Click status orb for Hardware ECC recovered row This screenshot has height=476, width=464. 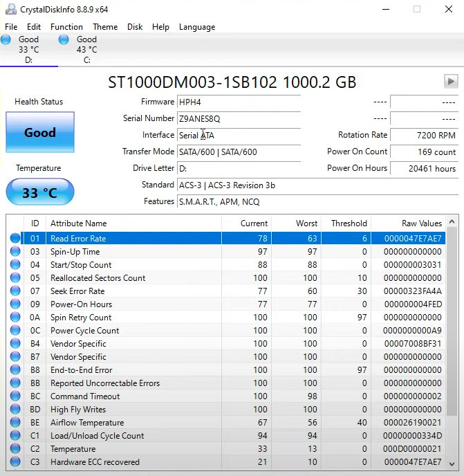click(15, 461)
